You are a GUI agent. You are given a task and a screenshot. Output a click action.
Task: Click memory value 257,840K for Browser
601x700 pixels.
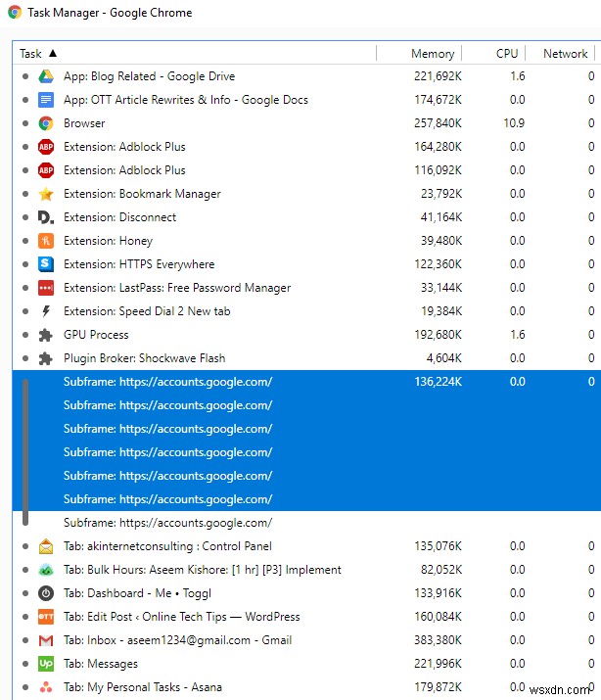click(x=438, y=123)
